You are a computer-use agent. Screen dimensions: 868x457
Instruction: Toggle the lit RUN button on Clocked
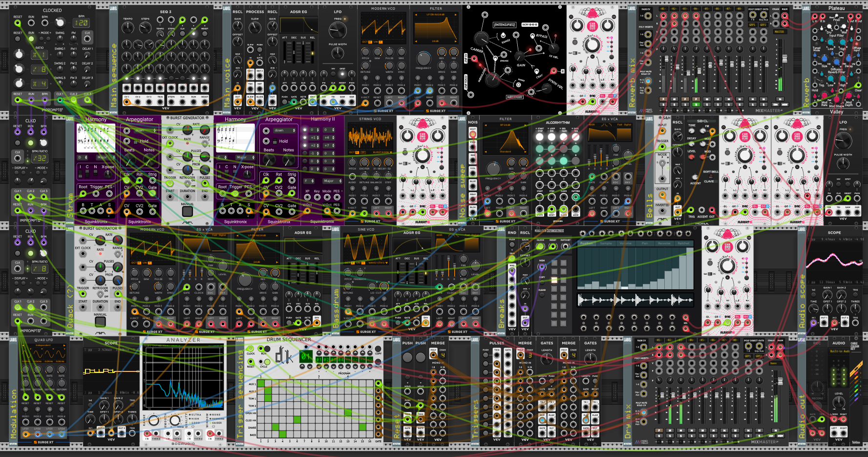point(31,38)
